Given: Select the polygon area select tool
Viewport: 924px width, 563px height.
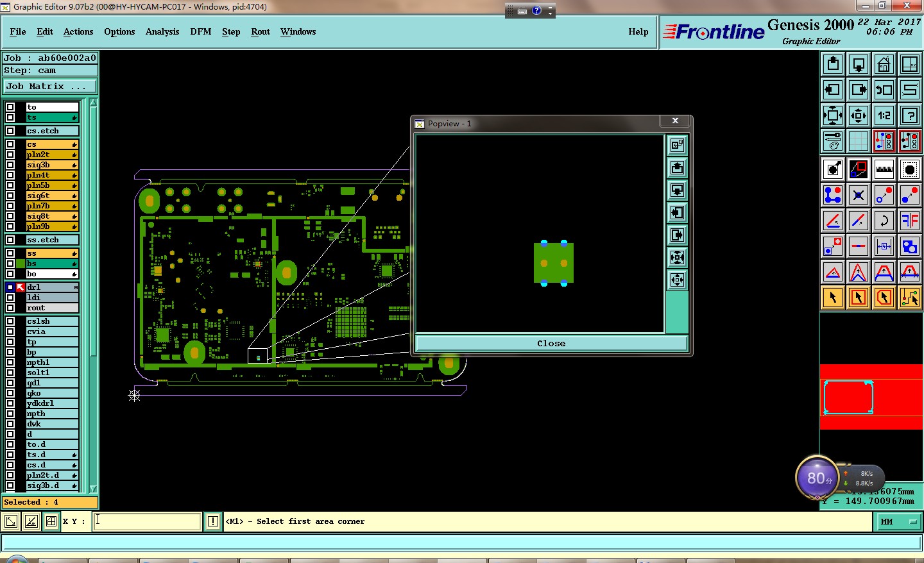Looking at the screenshot, I should pos(884,297).
